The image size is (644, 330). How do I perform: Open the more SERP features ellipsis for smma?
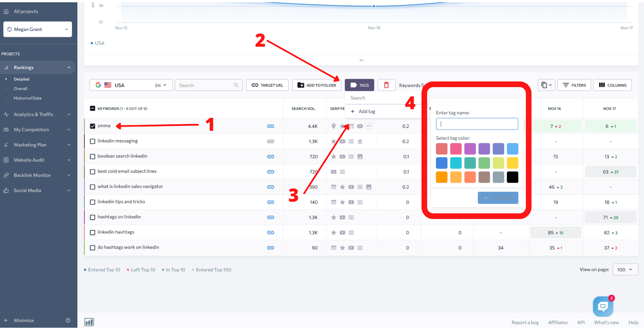369,126
